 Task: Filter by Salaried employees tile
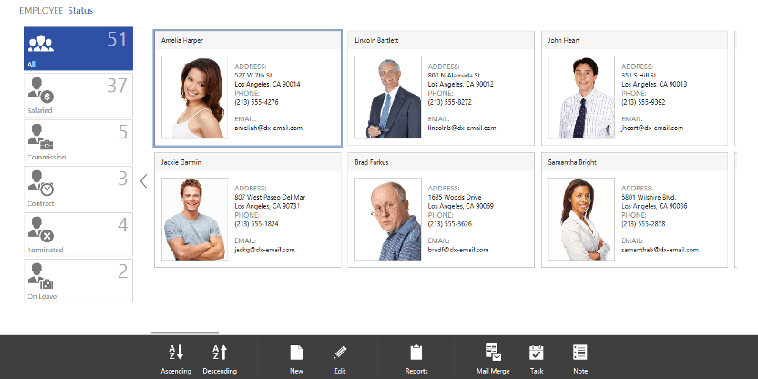(x=78, y=95)
